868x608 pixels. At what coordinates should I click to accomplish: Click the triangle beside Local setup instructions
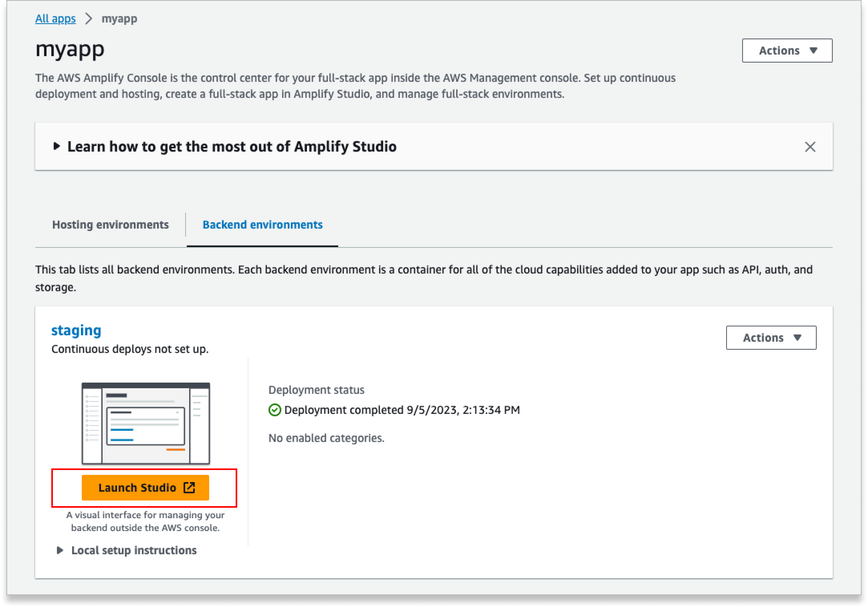[x=60, y=550]
